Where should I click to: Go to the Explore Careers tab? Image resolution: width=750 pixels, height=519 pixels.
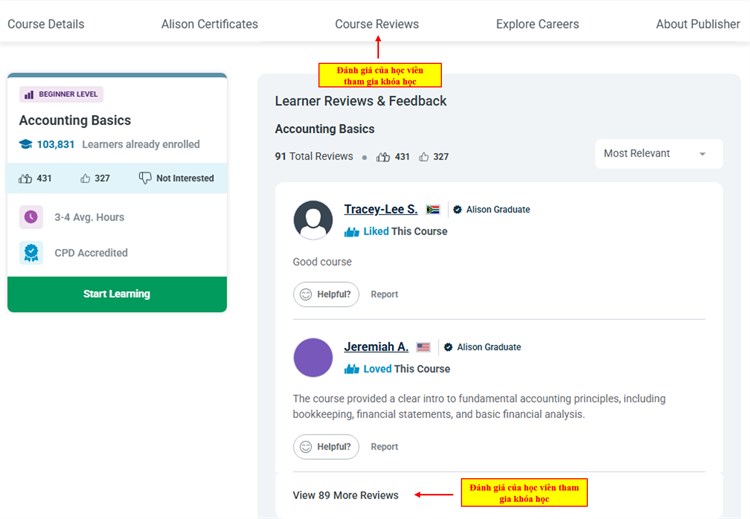click(x=537, y=24)
